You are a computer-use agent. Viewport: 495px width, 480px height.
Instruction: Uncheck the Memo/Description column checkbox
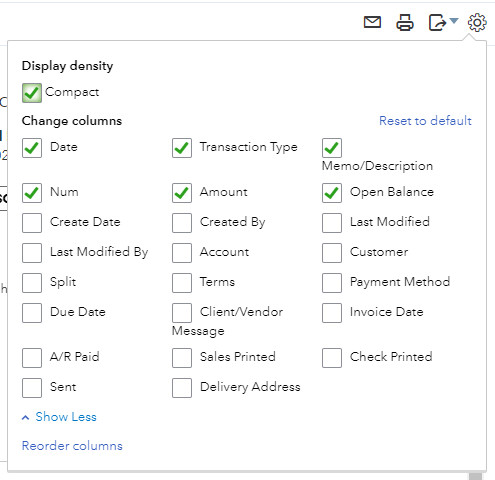[x=332, y=148]
